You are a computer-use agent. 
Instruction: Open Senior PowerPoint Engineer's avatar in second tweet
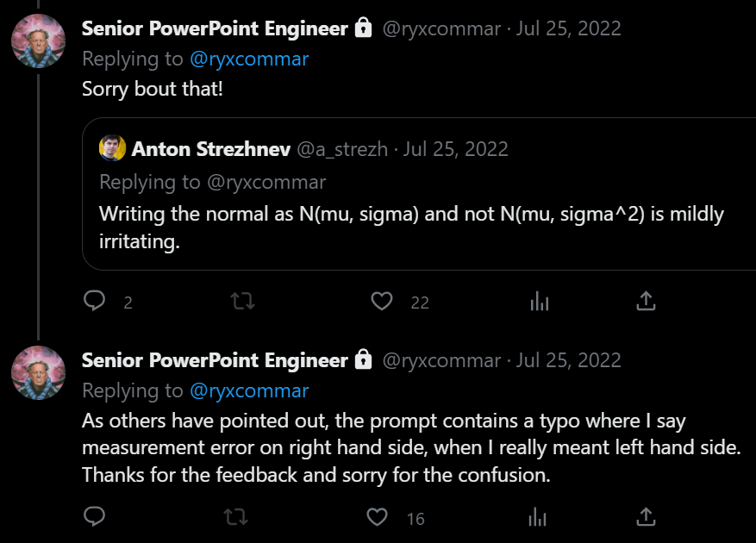tap(39, 372)
